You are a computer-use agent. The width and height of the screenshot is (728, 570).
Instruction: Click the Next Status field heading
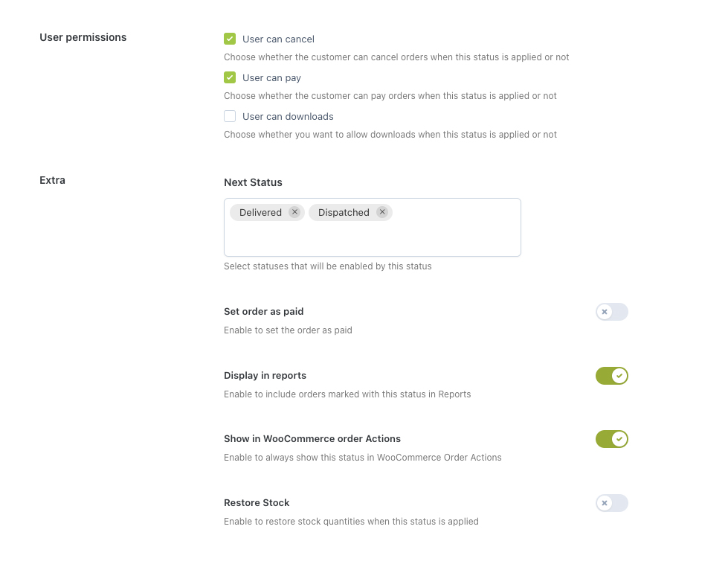(253, 182)
